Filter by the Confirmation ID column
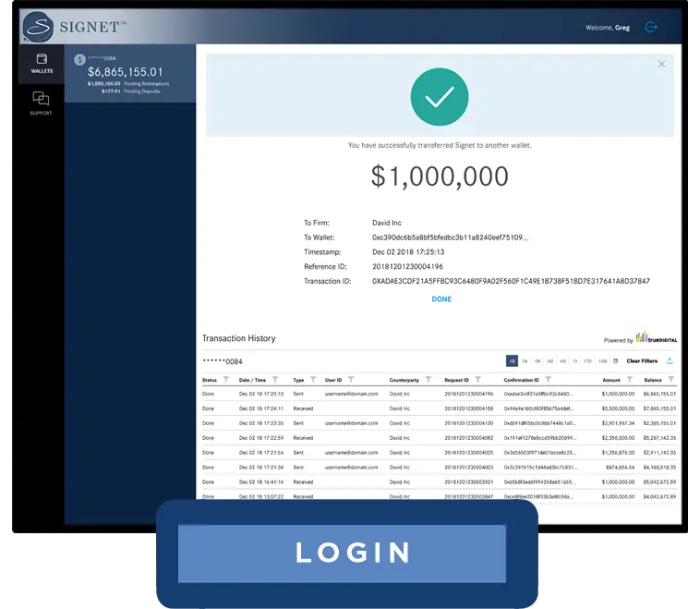 548,379
